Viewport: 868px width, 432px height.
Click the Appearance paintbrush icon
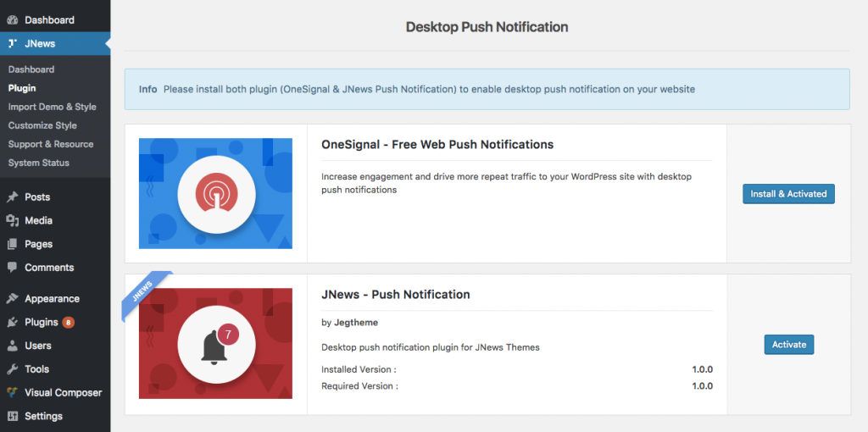click(x=12, y=299)
